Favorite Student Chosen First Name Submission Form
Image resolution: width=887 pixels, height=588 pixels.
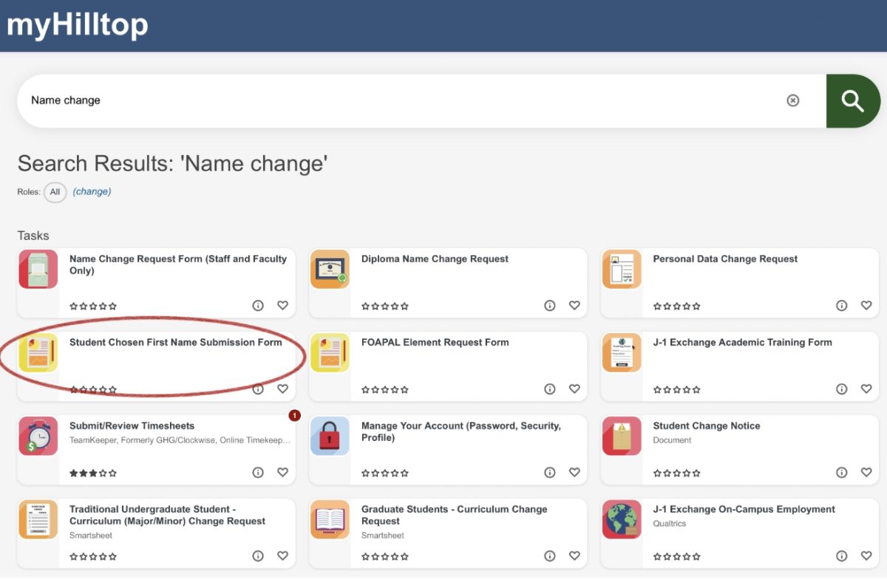pyautogui.click(x=282, y=389)
